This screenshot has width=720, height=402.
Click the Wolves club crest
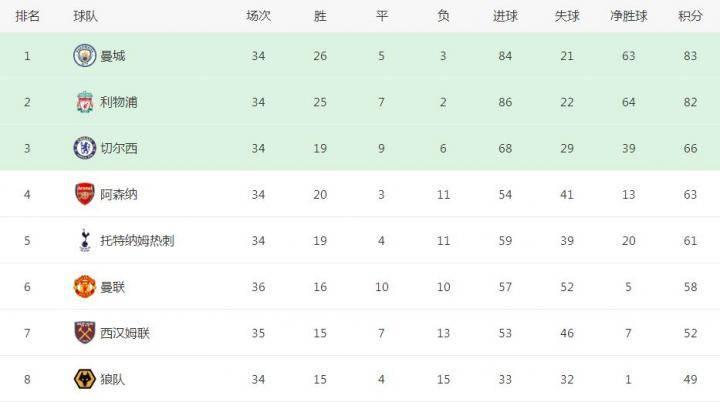point(84,379)
